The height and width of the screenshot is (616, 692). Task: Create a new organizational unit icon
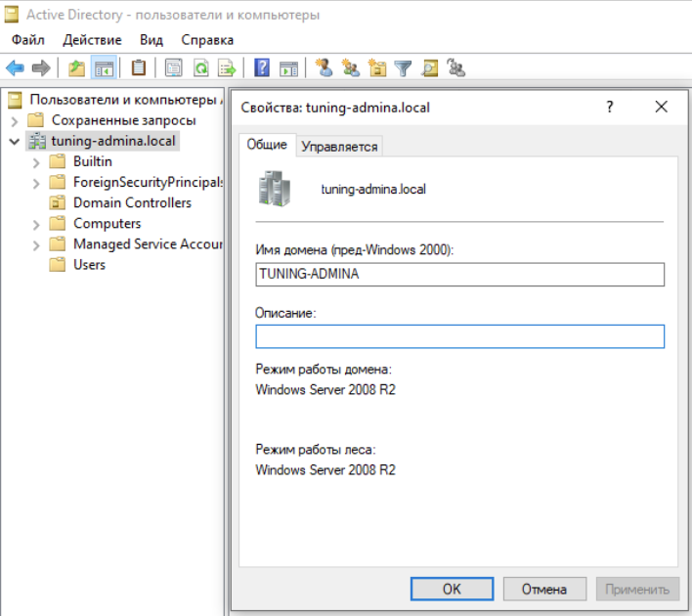point(377,68)
